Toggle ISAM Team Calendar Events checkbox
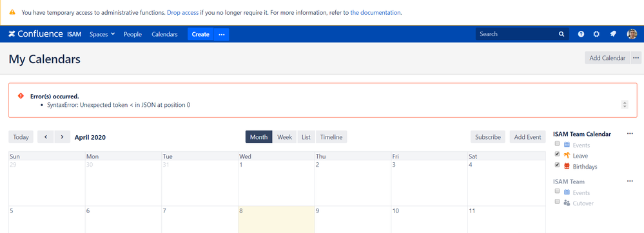Image resolution: width=644 pixels, height=233 pixels. click(558, 144)
